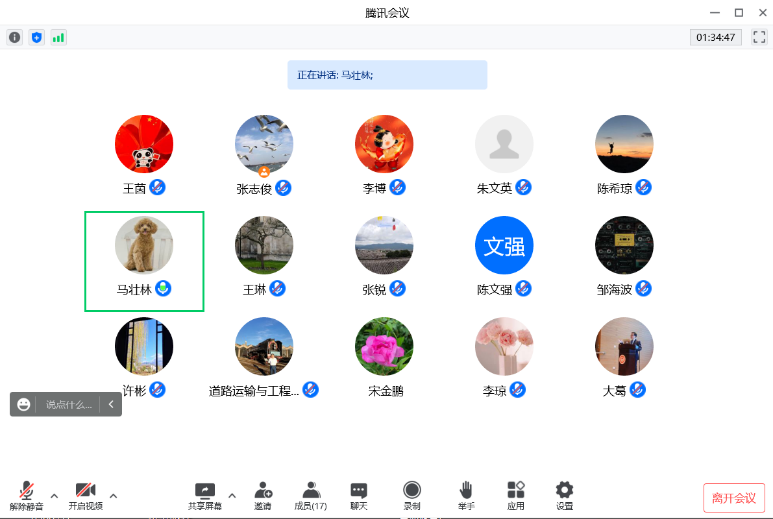Open the Chat (聊天) panel
Image resolution: width=773 pixels, height=519 pixels.
click(x=359, y=495)
